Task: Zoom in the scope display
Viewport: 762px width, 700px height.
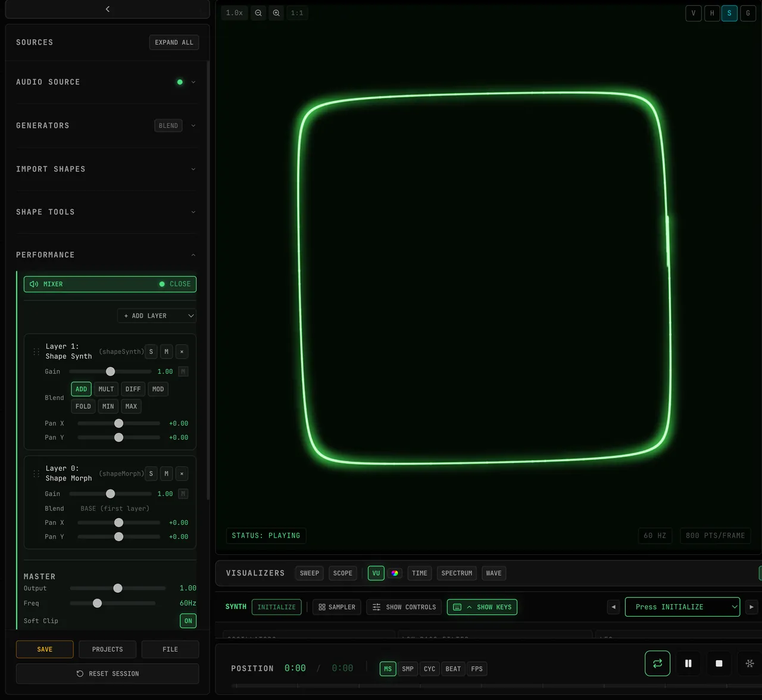Action: 276,12
